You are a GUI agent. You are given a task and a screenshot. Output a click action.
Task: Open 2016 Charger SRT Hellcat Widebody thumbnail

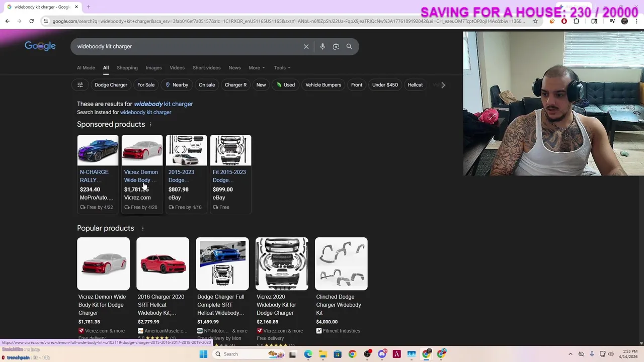coord(163,264)
